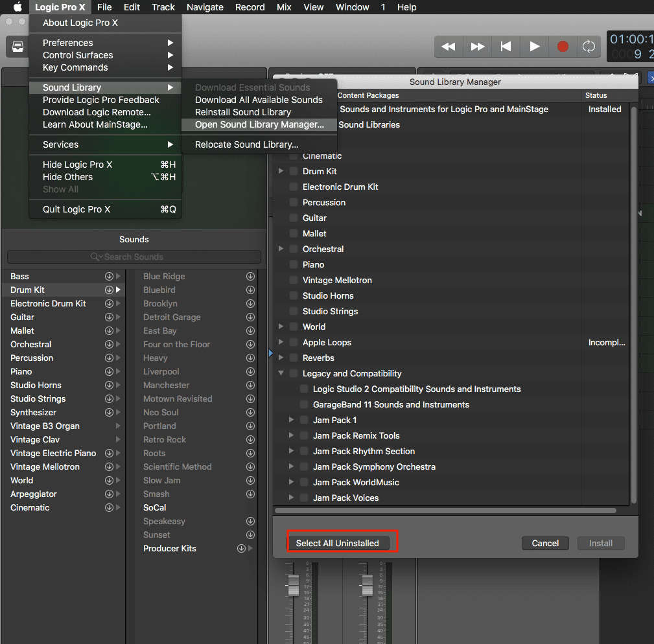Select Quit Logic Pro X
The width and height of the screenshot is (654, 644).
(x=106, y=209)
